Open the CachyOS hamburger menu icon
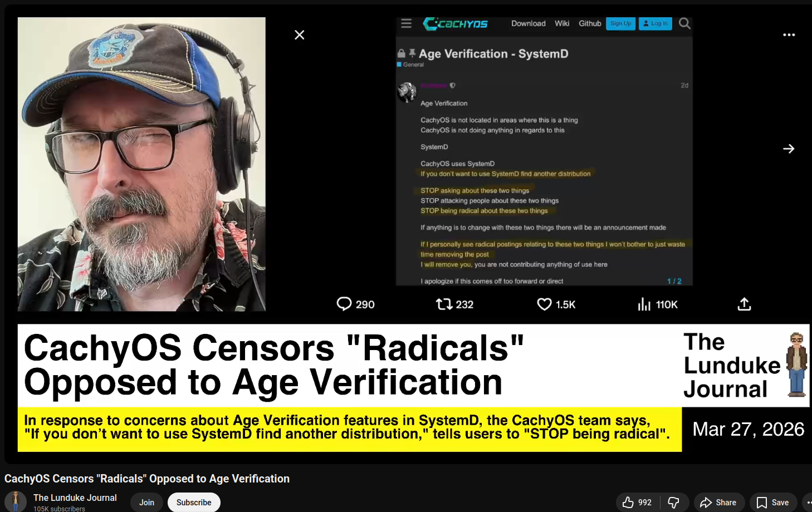This screenshot has width=812, height=512. point(407,23)
